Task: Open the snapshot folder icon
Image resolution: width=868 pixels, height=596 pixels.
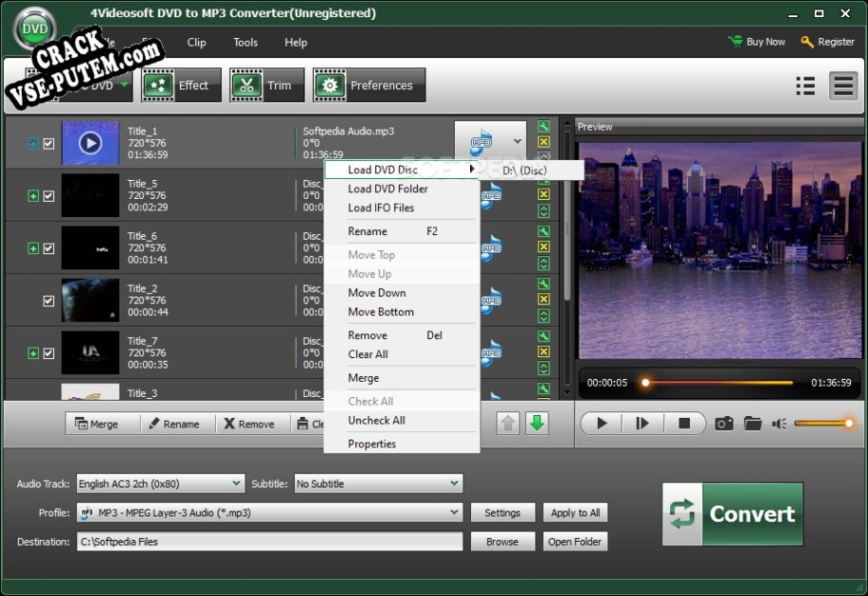Action: point(753,424)
